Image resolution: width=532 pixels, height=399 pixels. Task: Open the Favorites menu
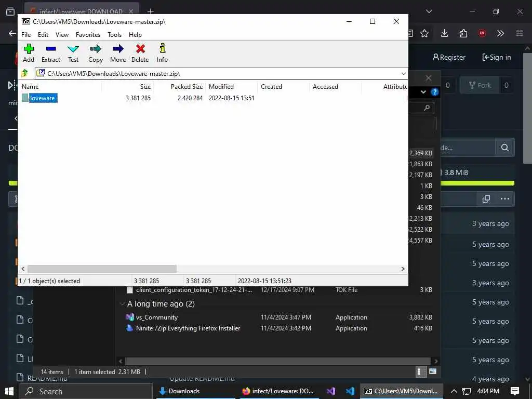point(88,35)
